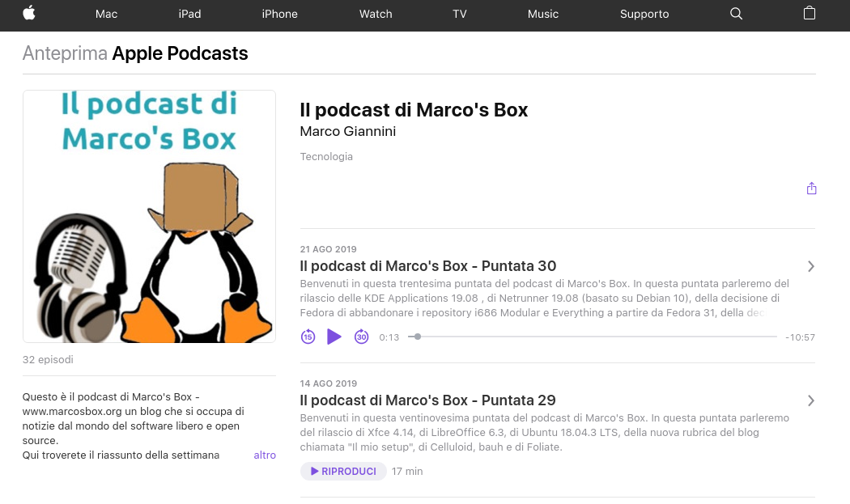Viewport: 850px width, 504px height.
Task: Open the TV menu item
Action: click(460, 14)
